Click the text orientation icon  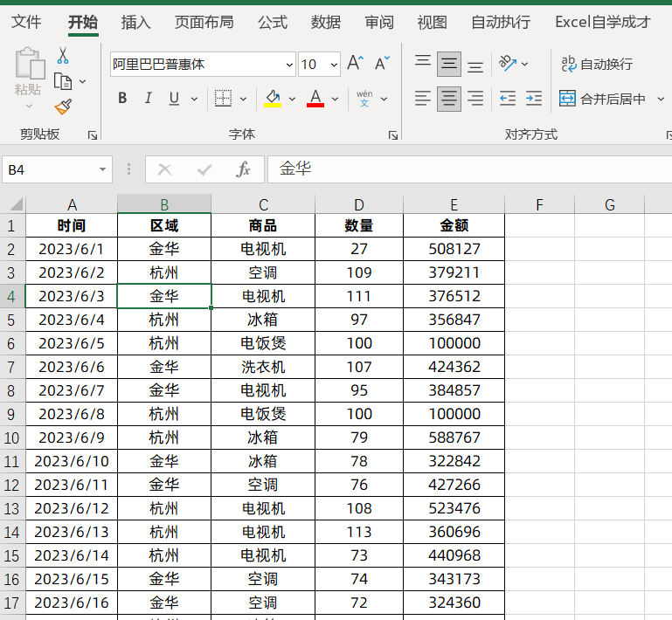click(x=508, y=64)
